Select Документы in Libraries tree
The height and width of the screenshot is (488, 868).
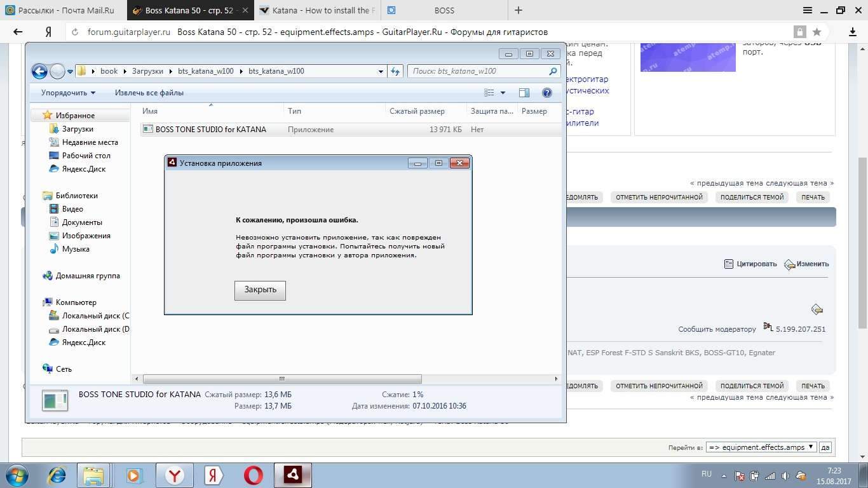pos(82,222)
